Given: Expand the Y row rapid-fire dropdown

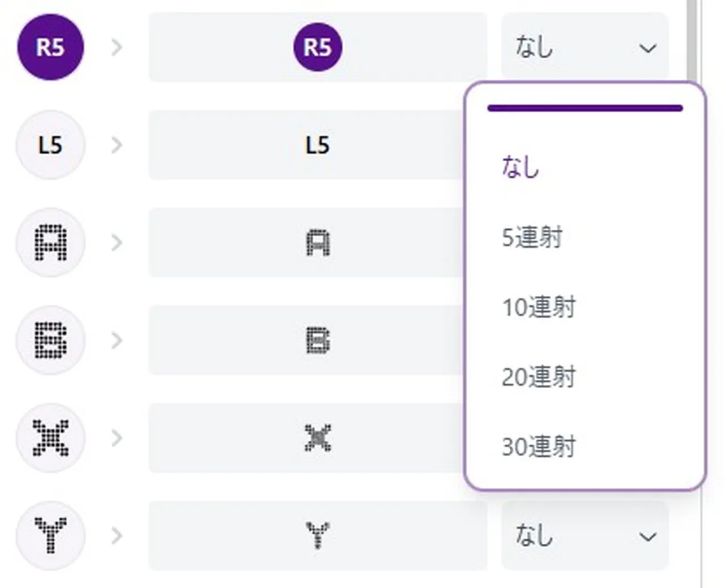Looking at the screenshot, I should [585, 535].
